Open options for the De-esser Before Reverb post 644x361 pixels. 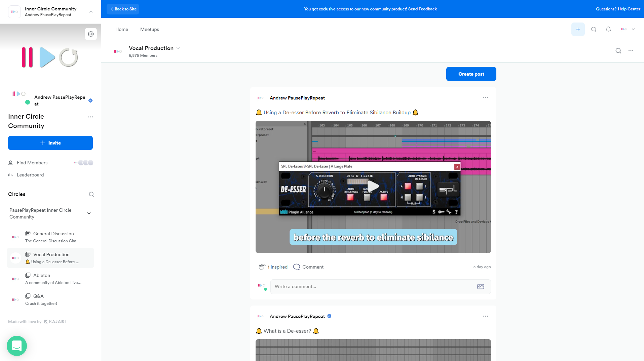click(x=486, y=98)
